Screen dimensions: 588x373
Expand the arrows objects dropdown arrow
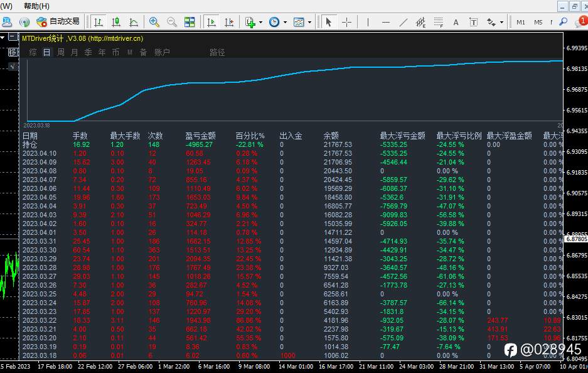pos(502,22)
